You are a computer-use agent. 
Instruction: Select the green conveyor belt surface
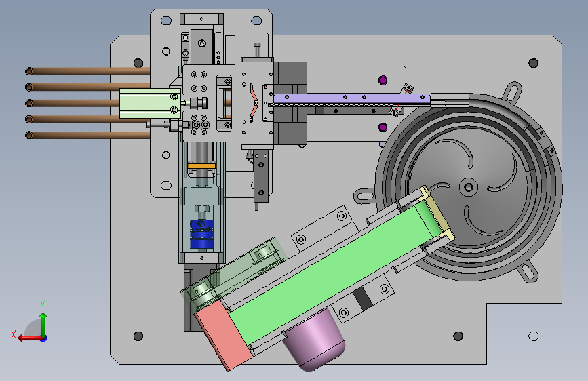[335, 273]
